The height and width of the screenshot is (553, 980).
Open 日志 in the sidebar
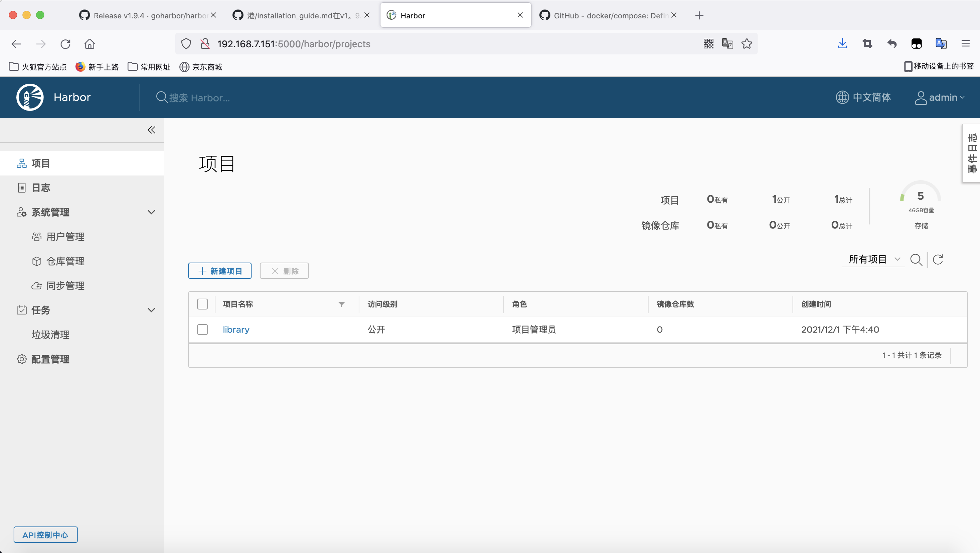41,188
